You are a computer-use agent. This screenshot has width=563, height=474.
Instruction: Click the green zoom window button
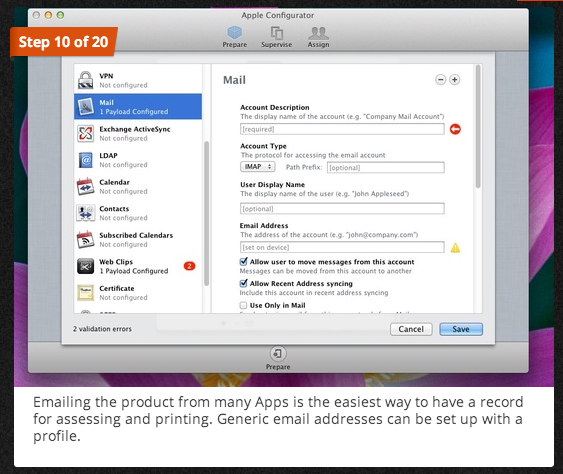pyautogui.click(x=60, y=15)
